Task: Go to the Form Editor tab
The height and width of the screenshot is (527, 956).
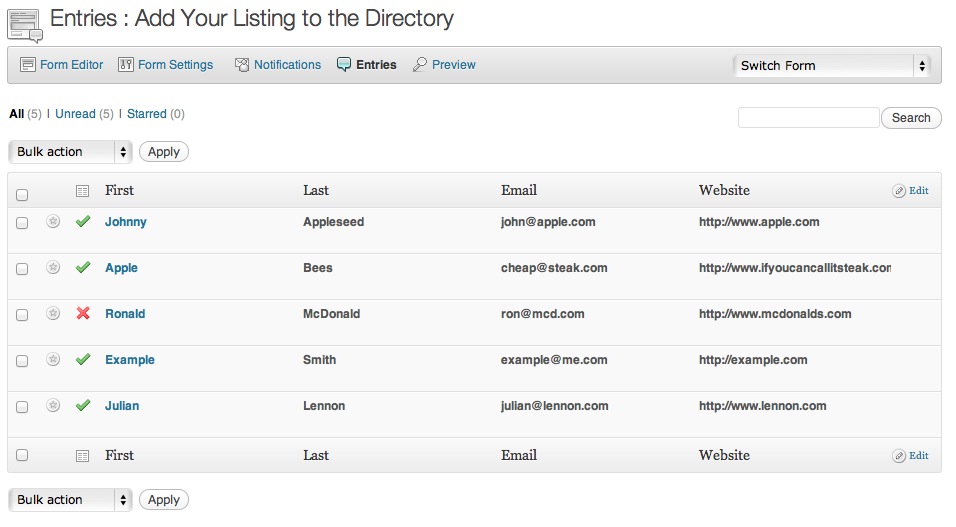Action: coord(62,65)
